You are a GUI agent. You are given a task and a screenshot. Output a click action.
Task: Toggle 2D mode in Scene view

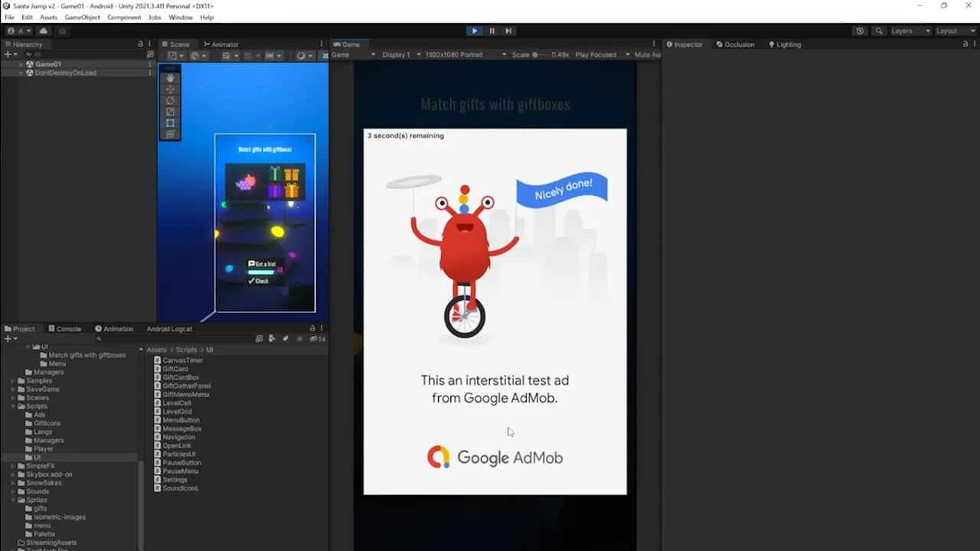325,55
